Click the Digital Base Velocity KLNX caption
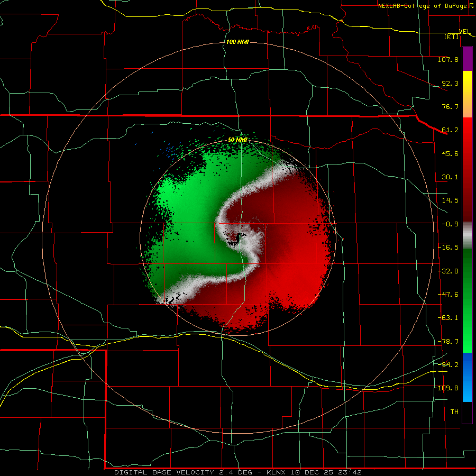Screen dimensions: 476x476 [x=238, y=472]
